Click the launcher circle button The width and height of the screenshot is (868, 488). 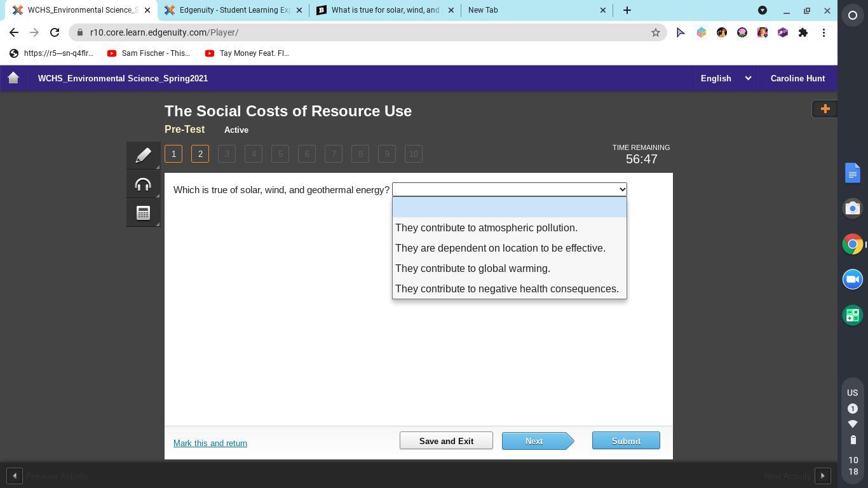(x=853, y=15)
